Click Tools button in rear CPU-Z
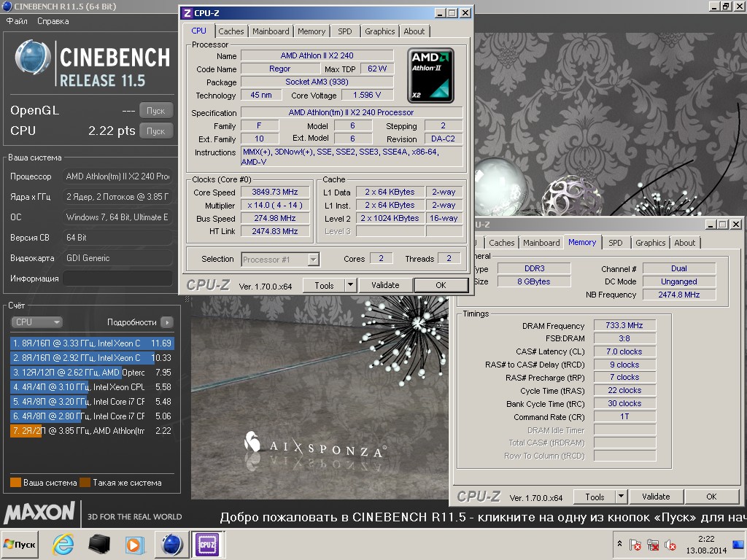The height and width of the screenshot is (560, 747). pos(595,497)
